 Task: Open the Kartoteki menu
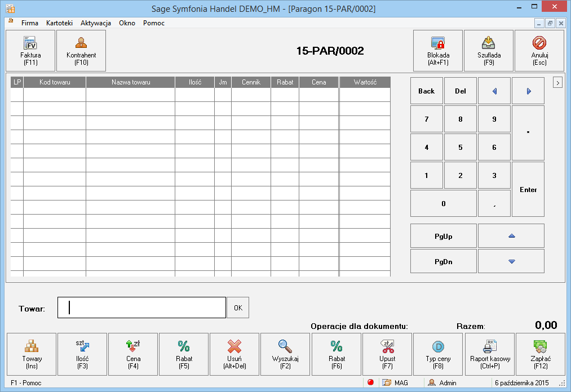coord(59,23)
